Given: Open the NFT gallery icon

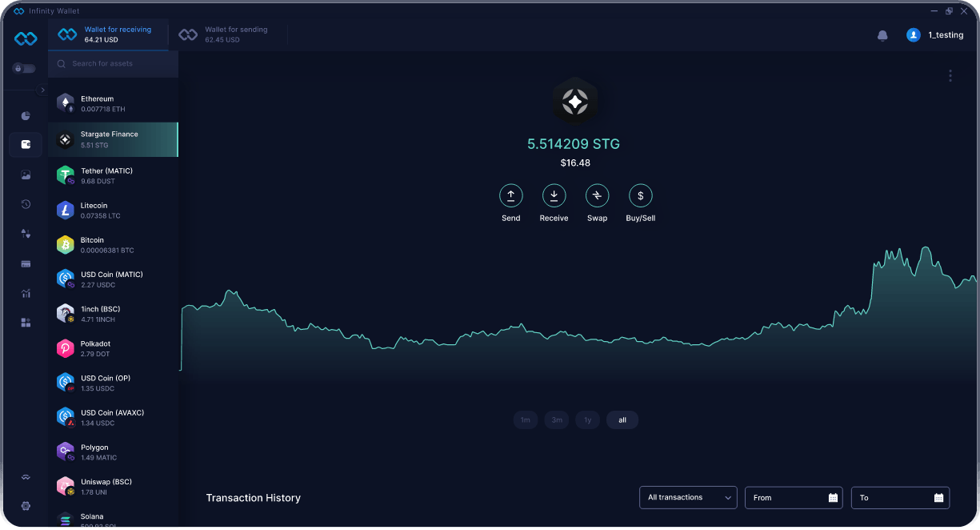Looking at the screenshot, I should point(26,175).
